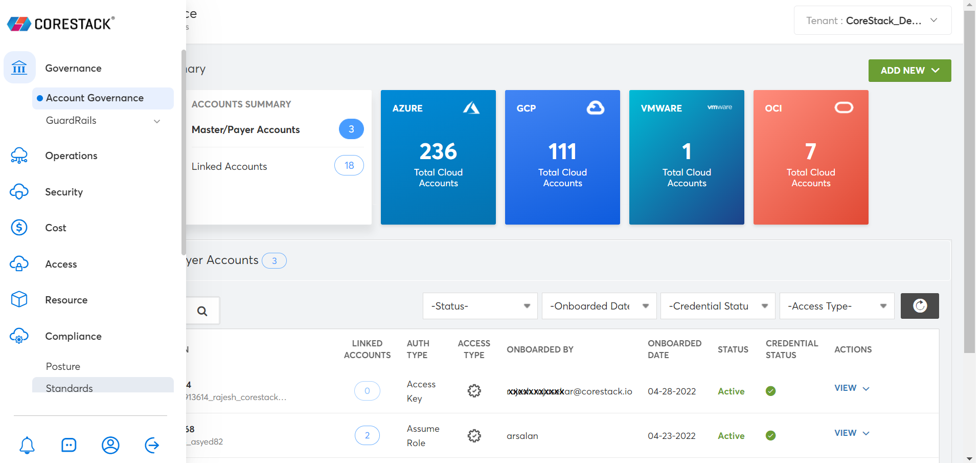This screenshot has height=463, width=980.
Task: Select Operations in the sidebar
Action: pyautogui.click(x=71, y=156)
